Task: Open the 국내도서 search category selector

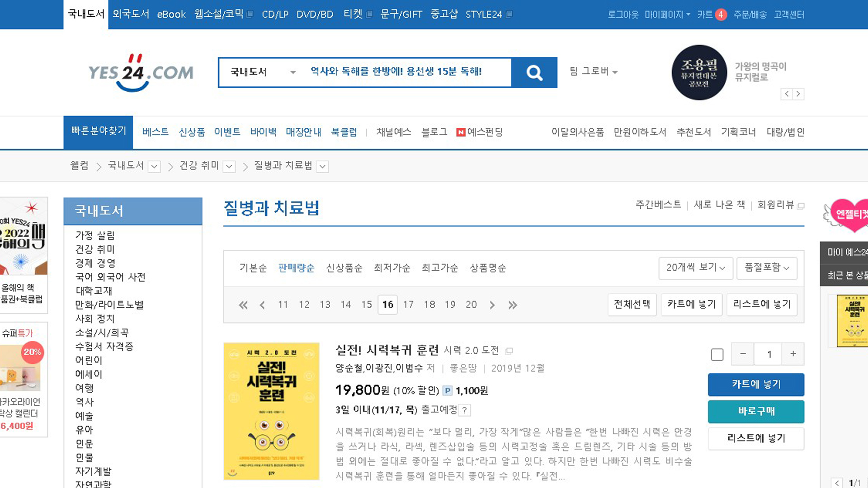Action: (263, 72)
